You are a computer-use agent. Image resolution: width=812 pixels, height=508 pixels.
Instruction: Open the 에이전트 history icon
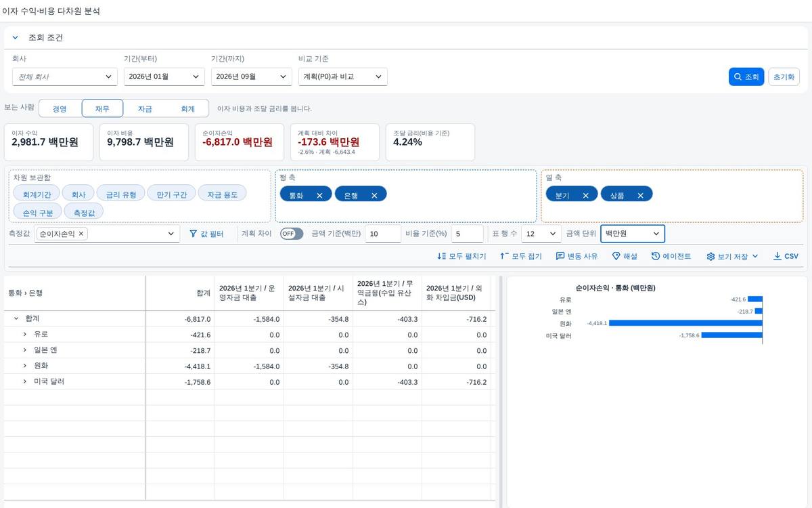tap(656, 257)
